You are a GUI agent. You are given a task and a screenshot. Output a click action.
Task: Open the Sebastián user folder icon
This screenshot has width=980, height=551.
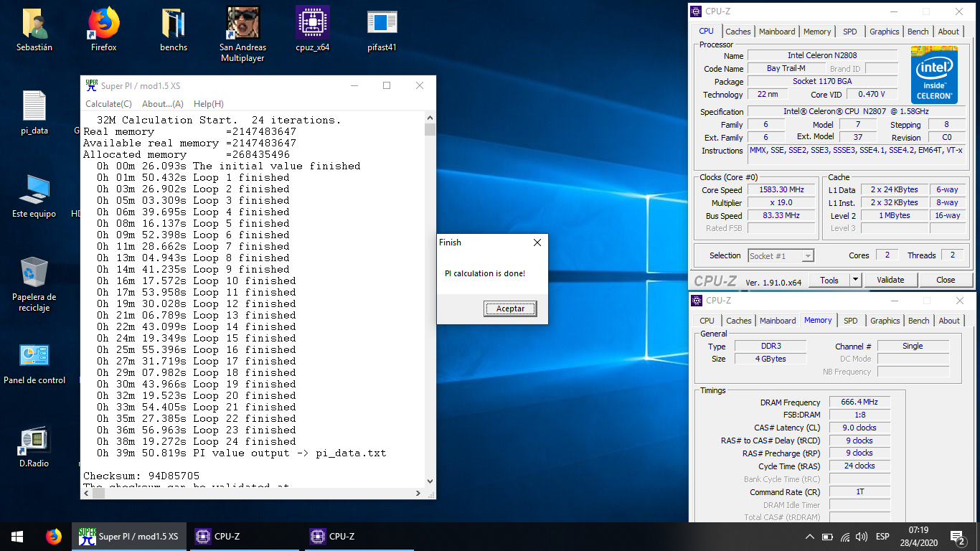(34, 29)
